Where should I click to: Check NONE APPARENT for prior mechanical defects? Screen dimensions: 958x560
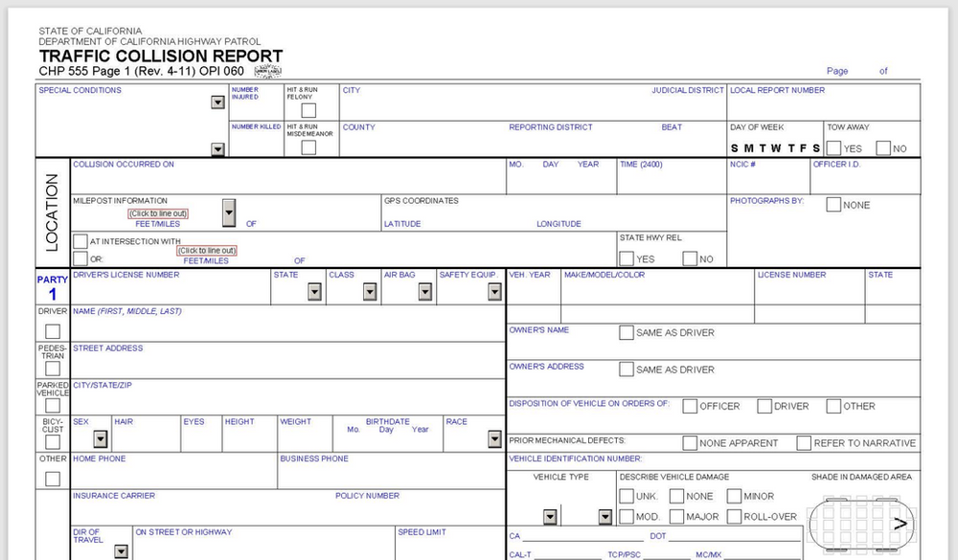[690, 443]
